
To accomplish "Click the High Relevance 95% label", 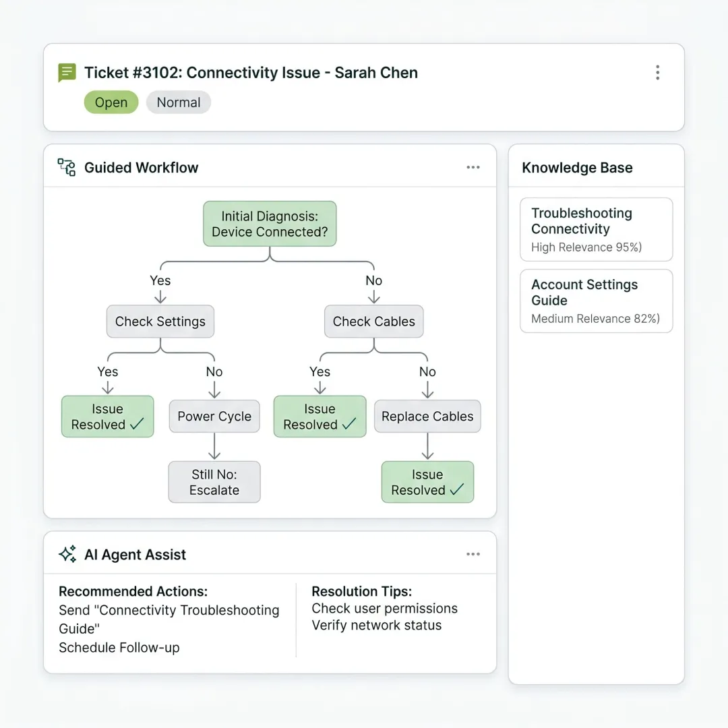I will 586,247.
